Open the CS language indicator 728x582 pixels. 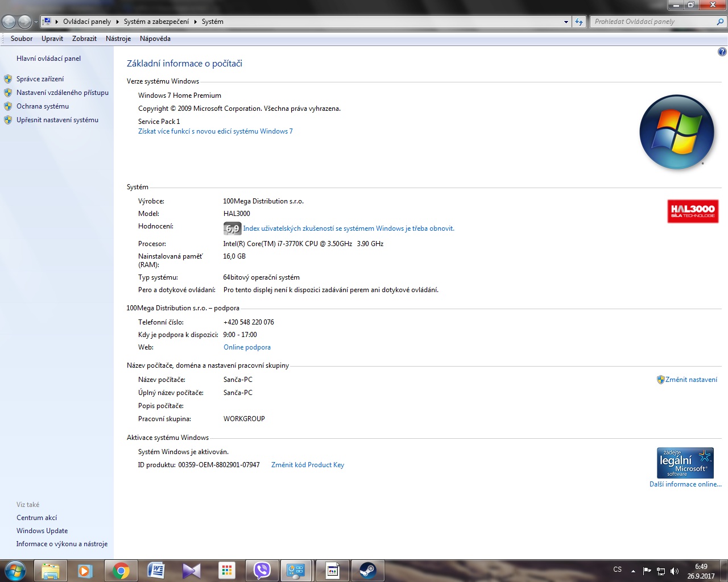(618, 569)
